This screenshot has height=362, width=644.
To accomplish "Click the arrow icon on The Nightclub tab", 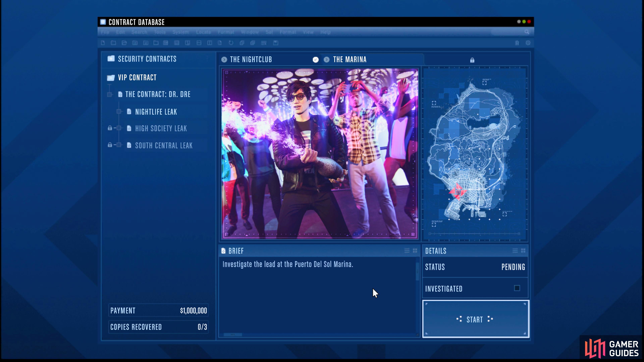I will (x=224, y=59).
